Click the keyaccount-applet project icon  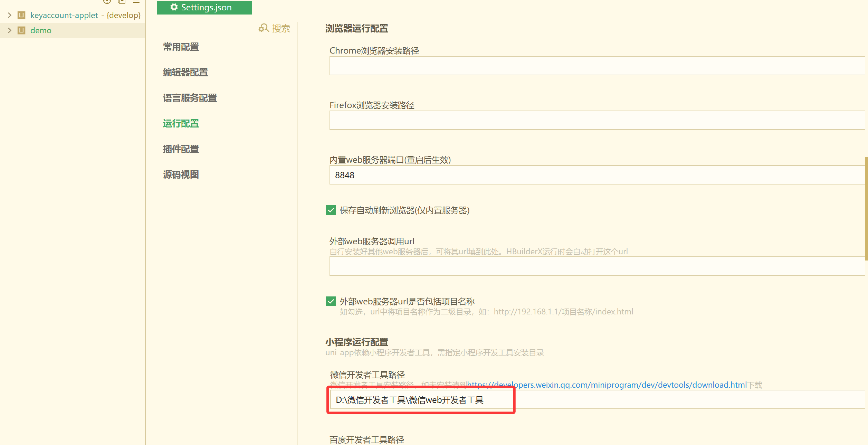[21, 15]
